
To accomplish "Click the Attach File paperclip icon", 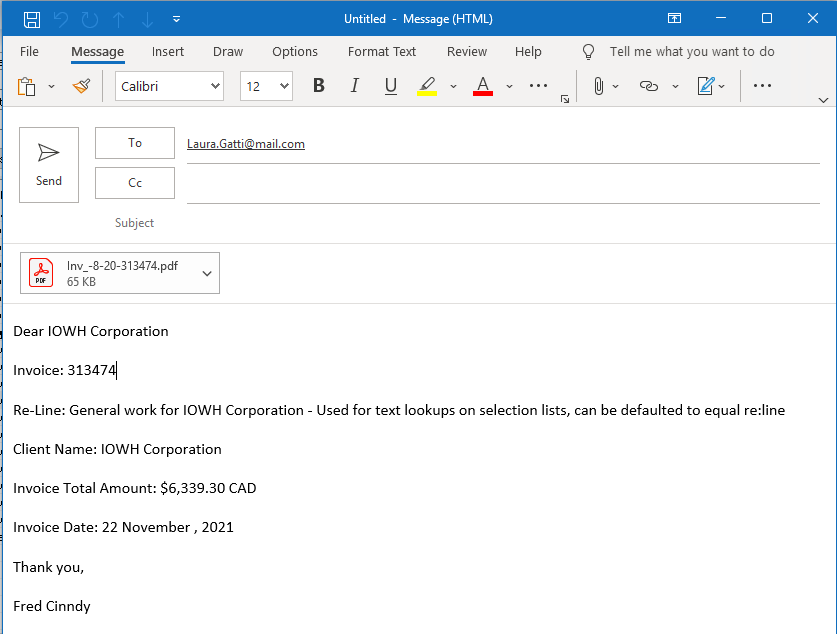I will click(599, 86).
